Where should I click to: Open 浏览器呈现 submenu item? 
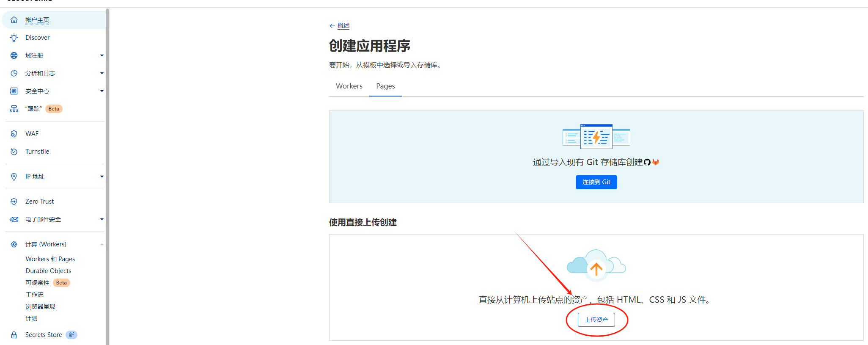[x=40, y=306]
